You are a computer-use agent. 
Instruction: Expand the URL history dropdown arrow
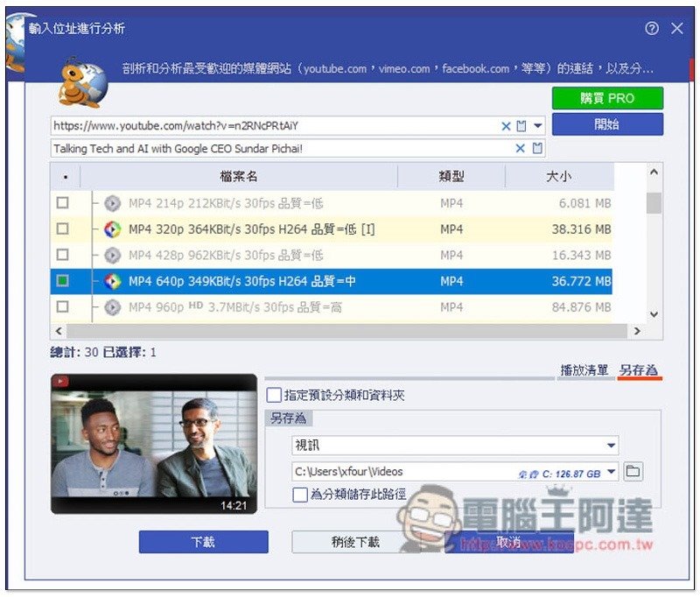537,126
